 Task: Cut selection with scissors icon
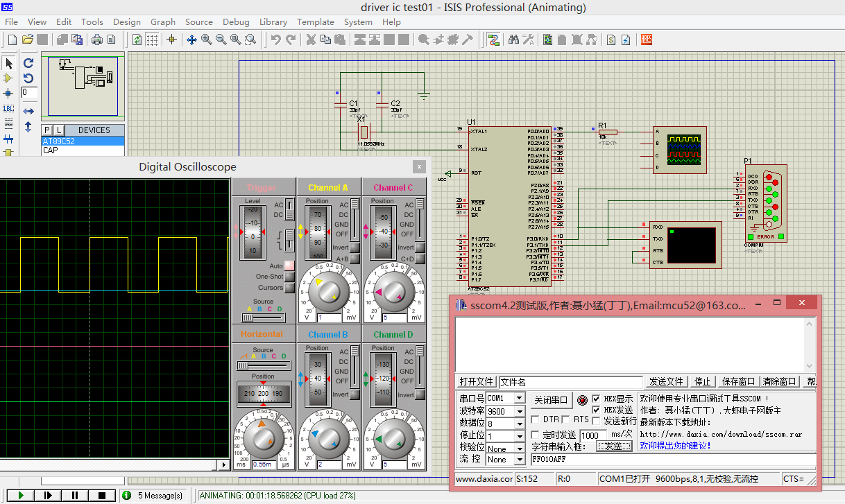(x=311, y=40)
